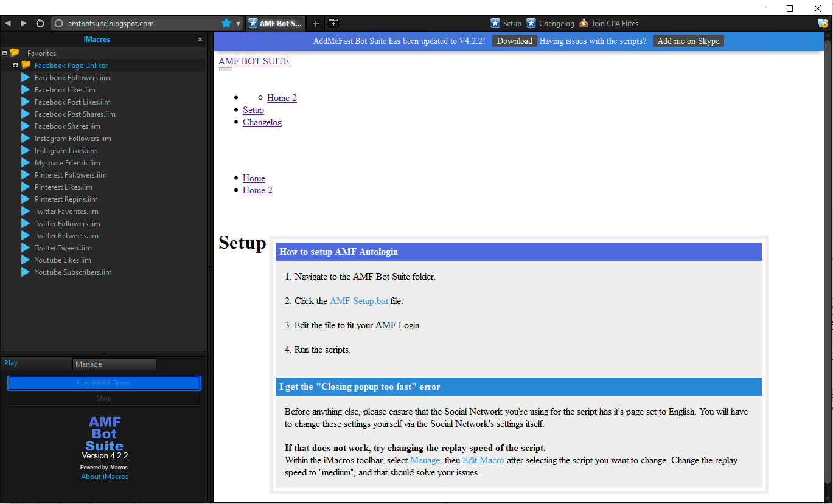Screen dimensions: 833x504
Task: Click play icon for Twitter Retweets.iim
Action: pos(26,235)
